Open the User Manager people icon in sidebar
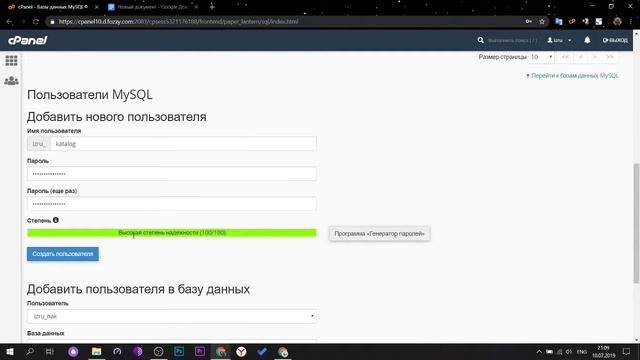 11,80
